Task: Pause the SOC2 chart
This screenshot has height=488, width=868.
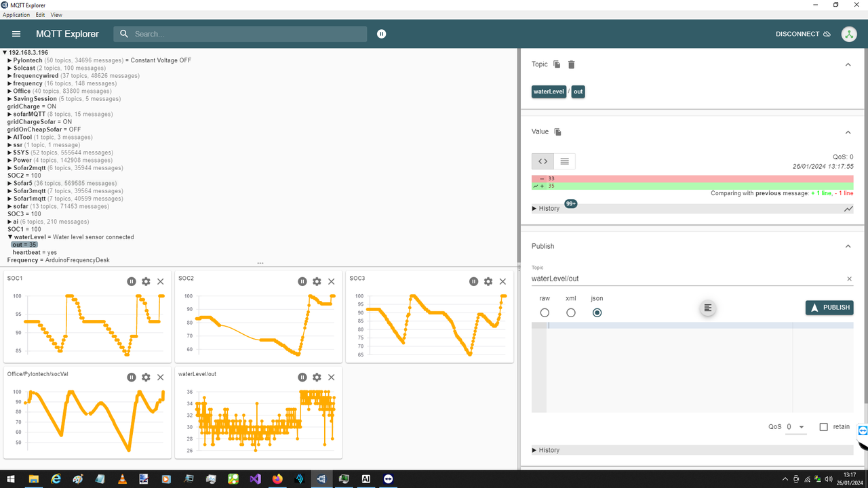Action: click(x=302, y=281)
